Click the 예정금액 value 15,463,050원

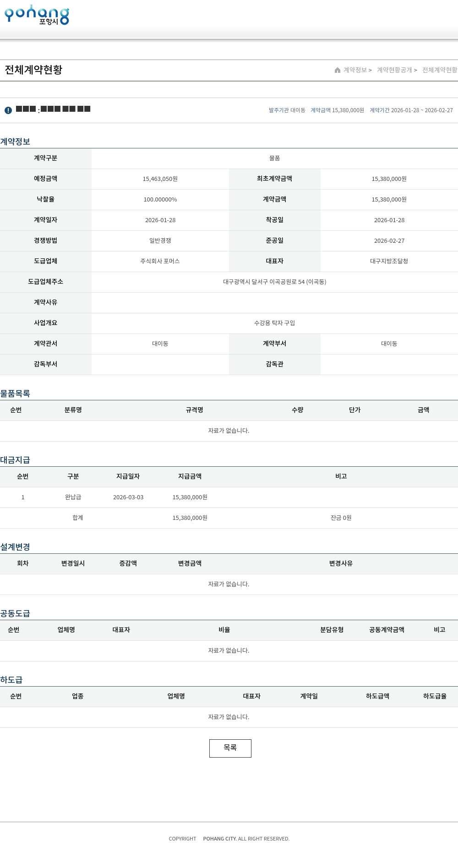point(160,179)
